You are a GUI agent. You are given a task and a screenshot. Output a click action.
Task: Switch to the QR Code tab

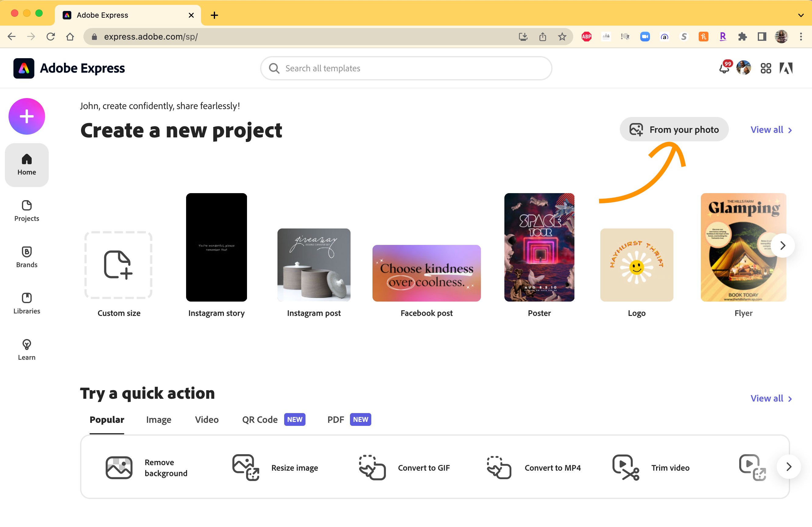point(259,419)
